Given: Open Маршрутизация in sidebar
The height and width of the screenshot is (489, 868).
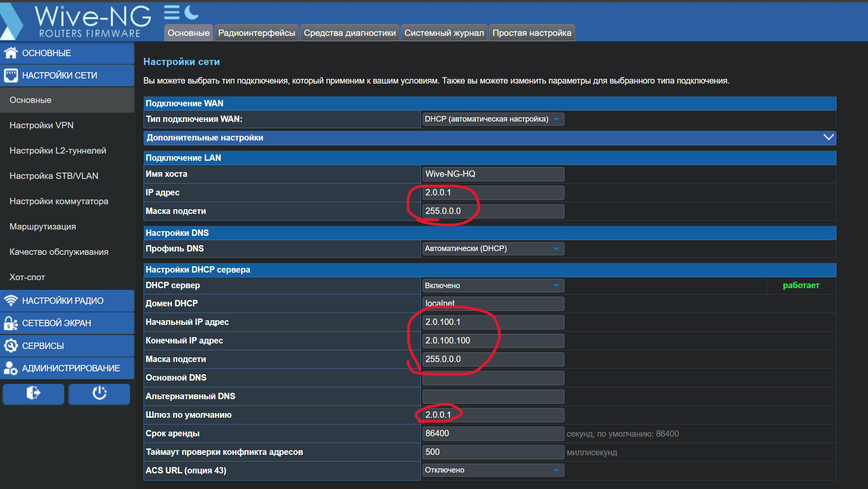Looking at the screenshot, I should click(67, 227).
